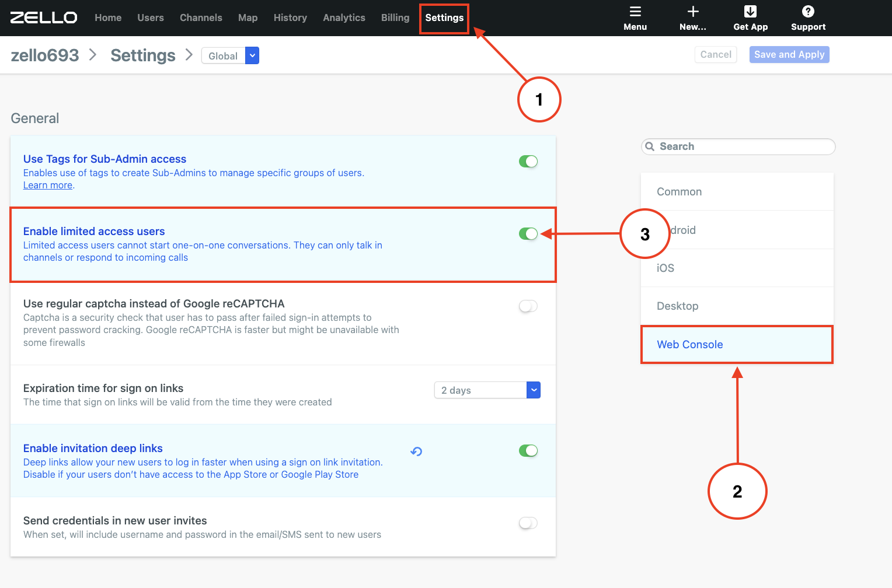Go to the Settings tab
The height and width of the screenshot is (588, 892).
coord(444,18)
